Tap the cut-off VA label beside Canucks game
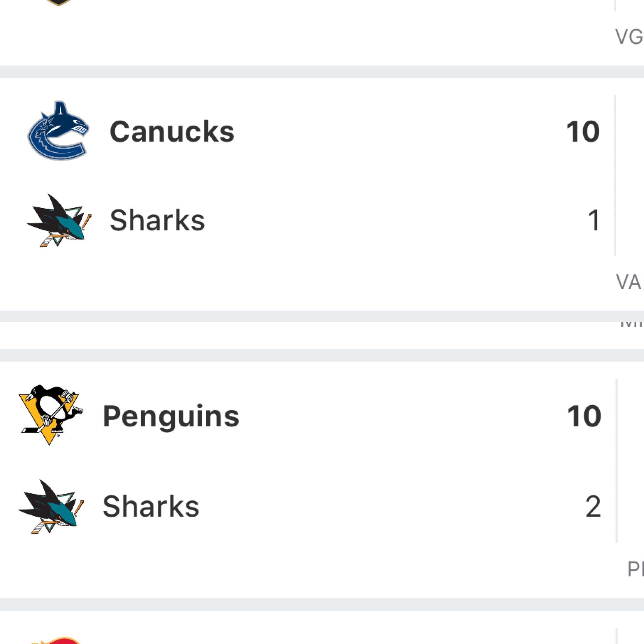The image size is (644, 644). click(630, 282)
